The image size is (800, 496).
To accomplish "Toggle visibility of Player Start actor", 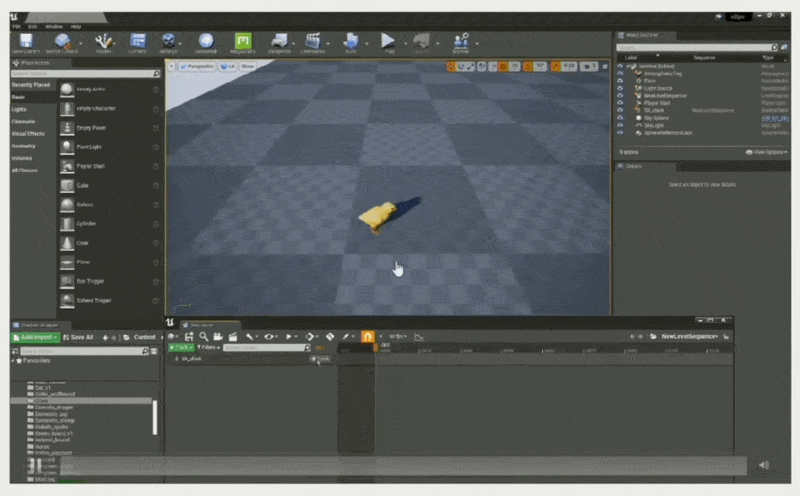I will point(620,102).
